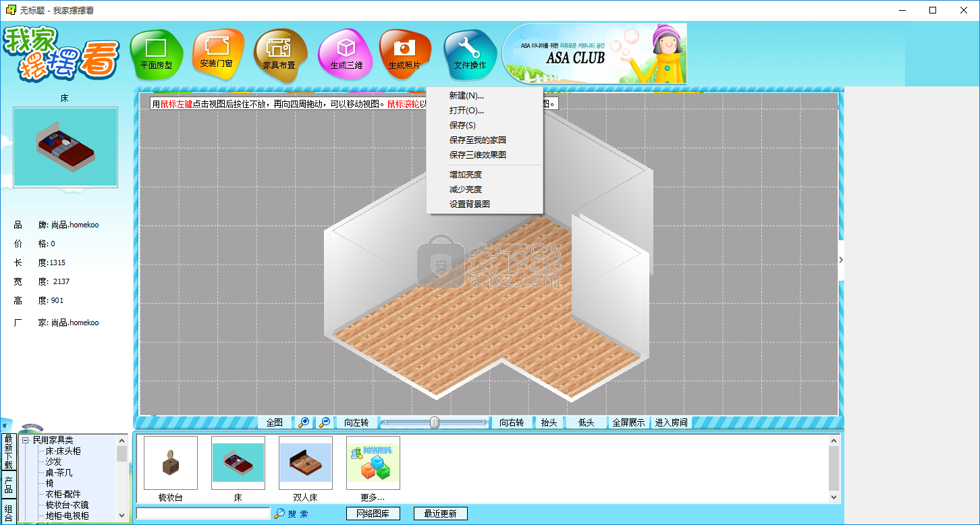
Task: Select 沙发 in the furniture tree
Action: pyautogui.click(x=53, y=462)
